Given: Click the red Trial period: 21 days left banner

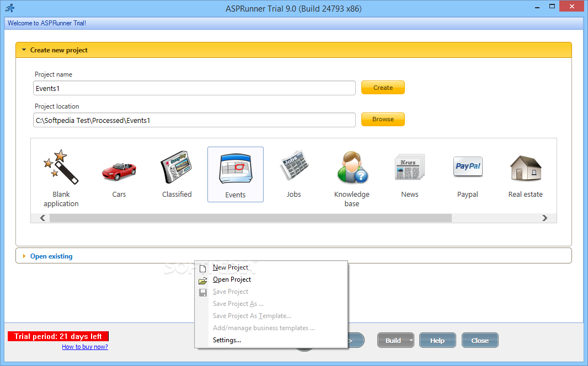Looking at the screenshot, I should (58, 336).
